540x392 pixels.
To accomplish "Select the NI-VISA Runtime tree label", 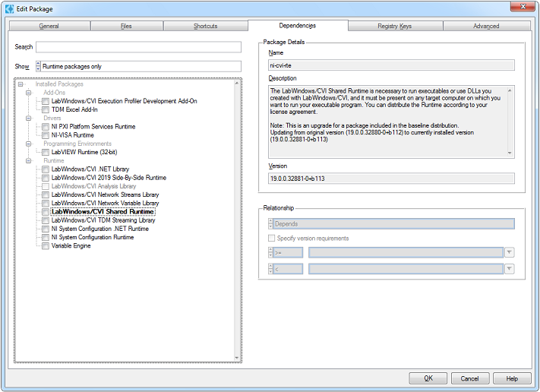I will (x=73, y=135).
